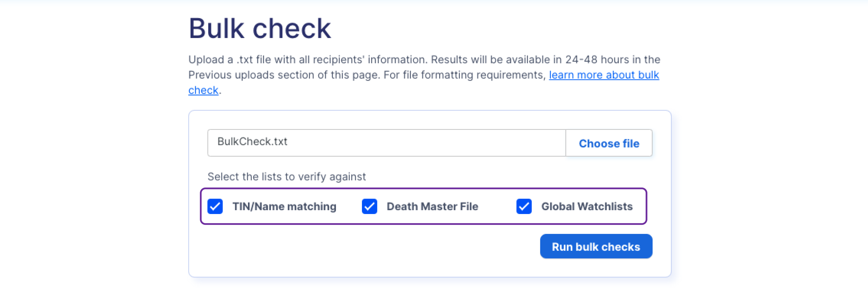Click the white checkmark icon beside TIN/Name matching
Image resolution: width=868 pixels, height=301 pixels.
215,206
